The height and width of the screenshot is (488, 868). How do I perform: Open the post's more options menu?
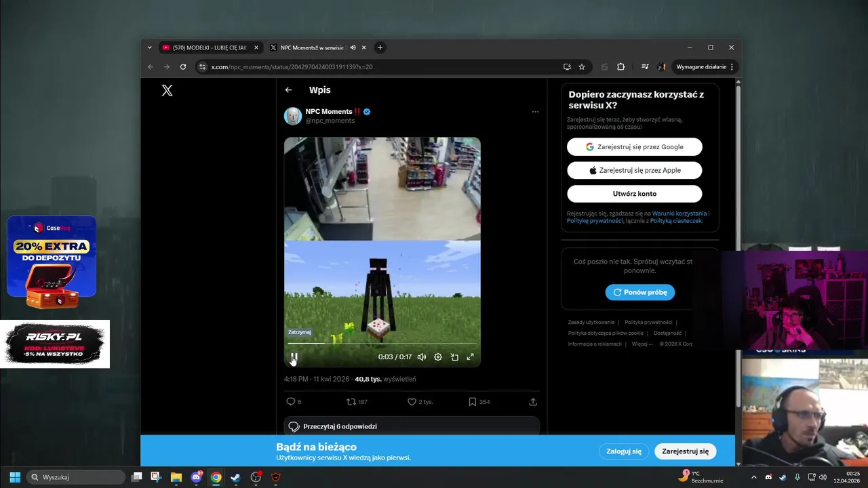(535, 112)
